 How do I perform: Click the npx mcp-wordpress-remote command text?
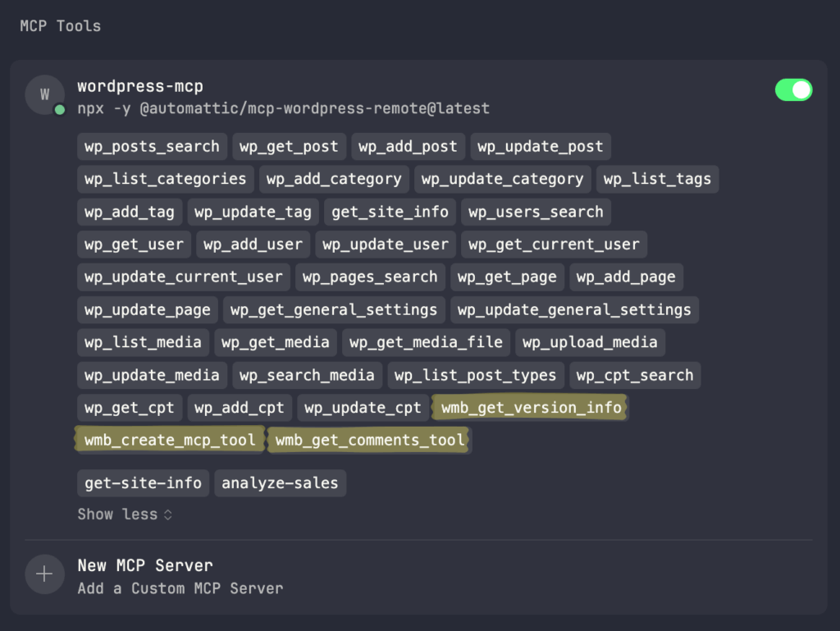coord(283,109)
